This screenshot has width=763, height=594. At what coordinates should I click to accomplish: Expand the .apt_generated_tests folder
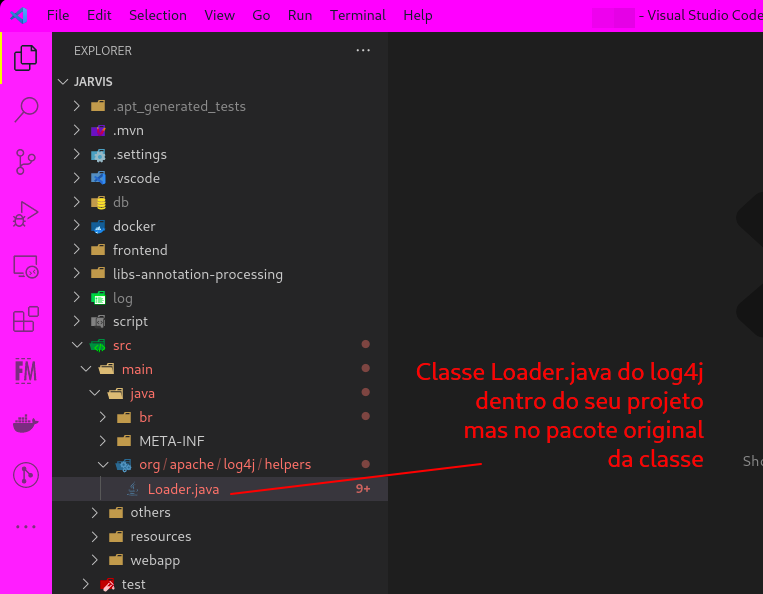(x=77, y=106)
